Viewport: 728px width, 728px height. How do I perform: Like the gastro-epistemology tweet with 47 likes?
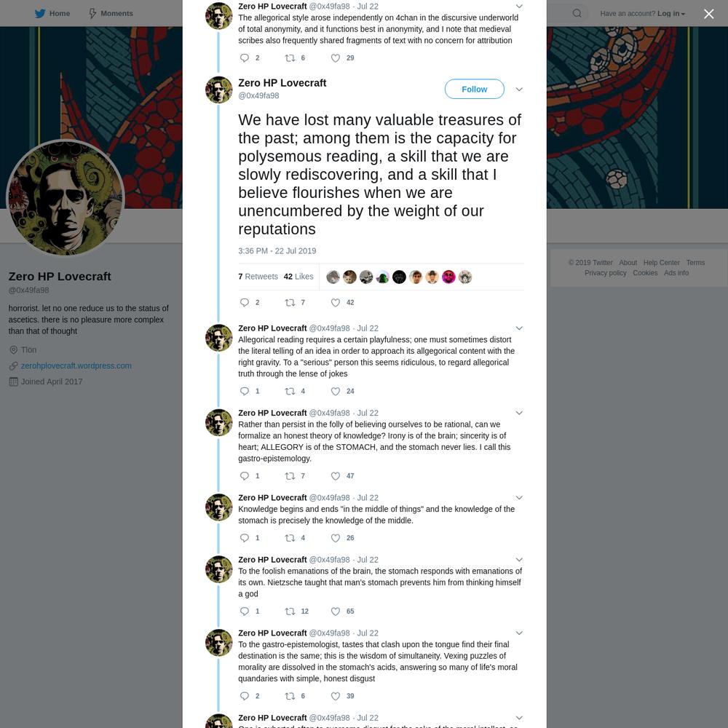coord(335,476)
